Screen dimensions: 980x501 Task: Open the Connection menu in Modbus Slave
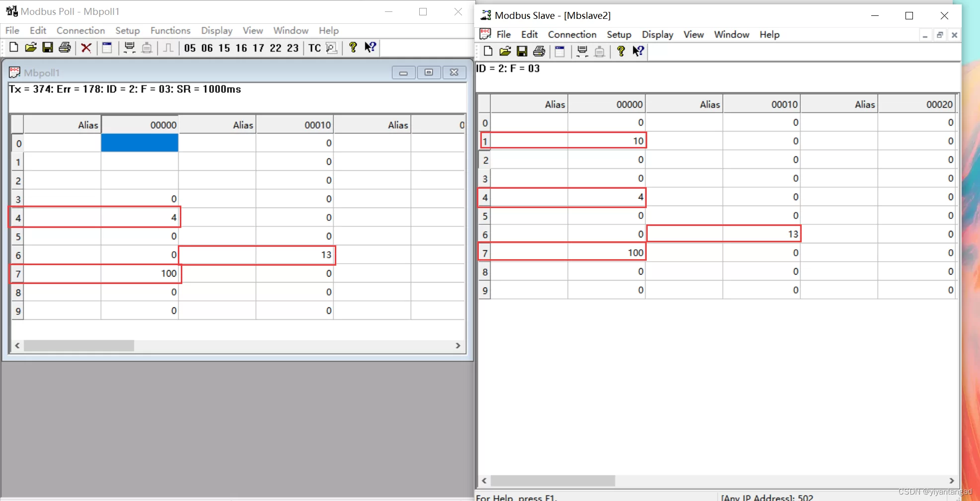point(572,35)
